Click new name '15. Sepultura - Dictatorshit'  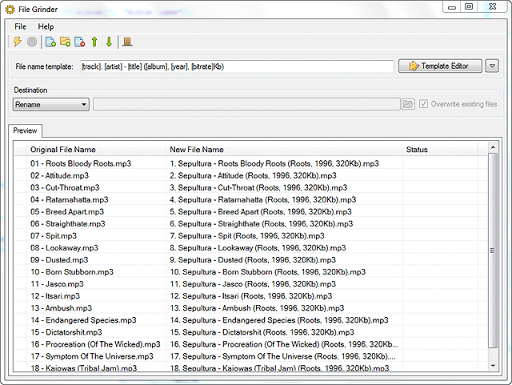(262, 332)
